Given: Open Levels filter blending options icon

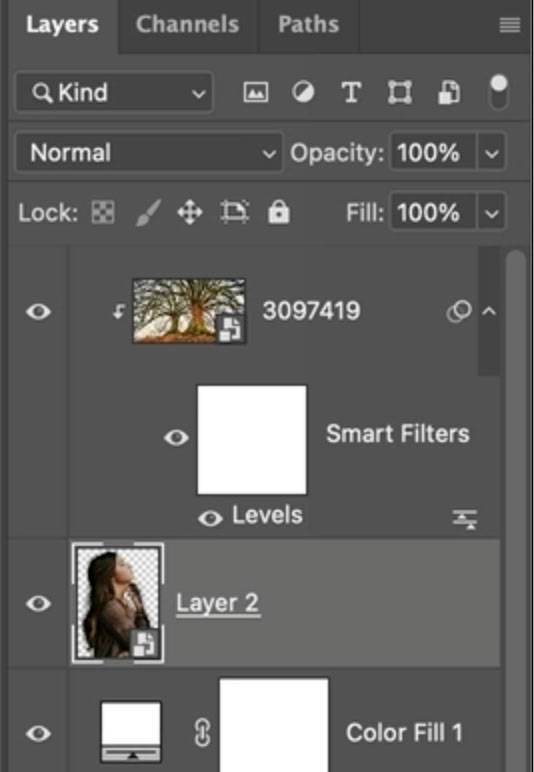Looking at the screenshot, I should (x=465, y=519).
